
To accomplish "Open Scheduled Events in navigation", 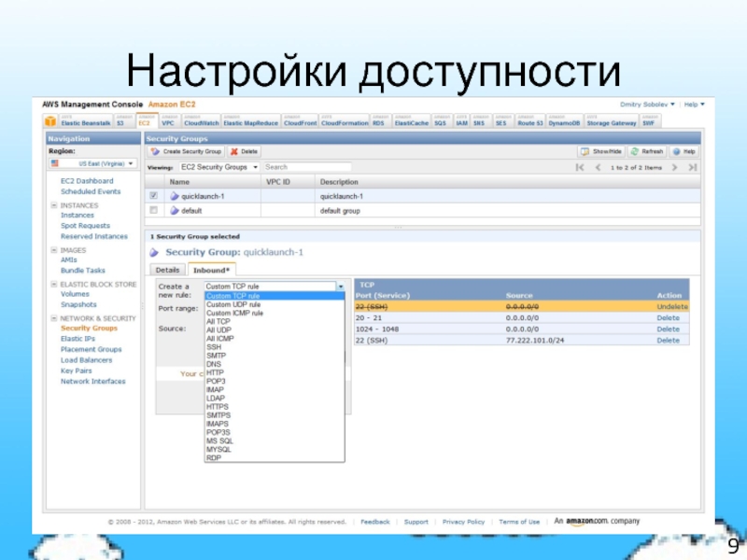I will click(91, 191).
